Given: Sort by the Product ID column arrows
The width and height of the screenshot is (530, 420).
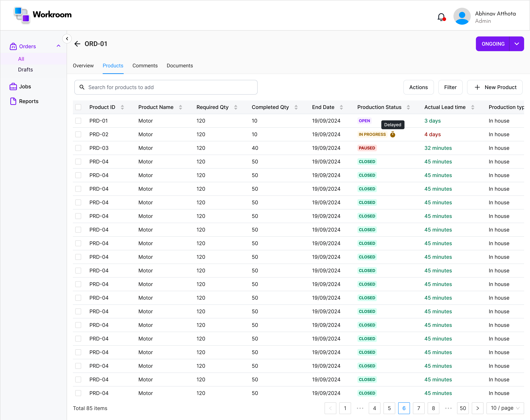Looking at the screenshot, I should [x=122, y=107].
